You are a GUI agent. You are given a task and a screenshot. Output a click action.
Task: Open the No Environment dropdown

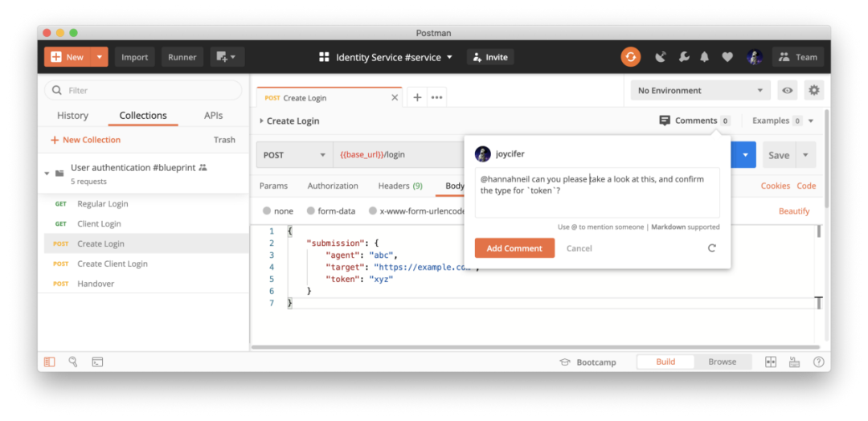tap(700, 91)
